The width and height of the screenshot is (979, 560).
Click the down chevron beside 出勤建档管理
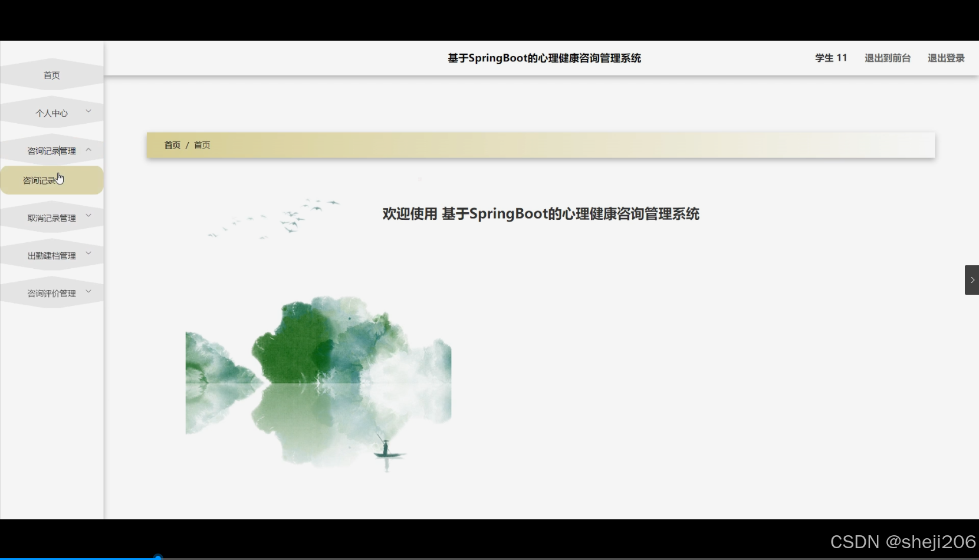pos(89,253)
